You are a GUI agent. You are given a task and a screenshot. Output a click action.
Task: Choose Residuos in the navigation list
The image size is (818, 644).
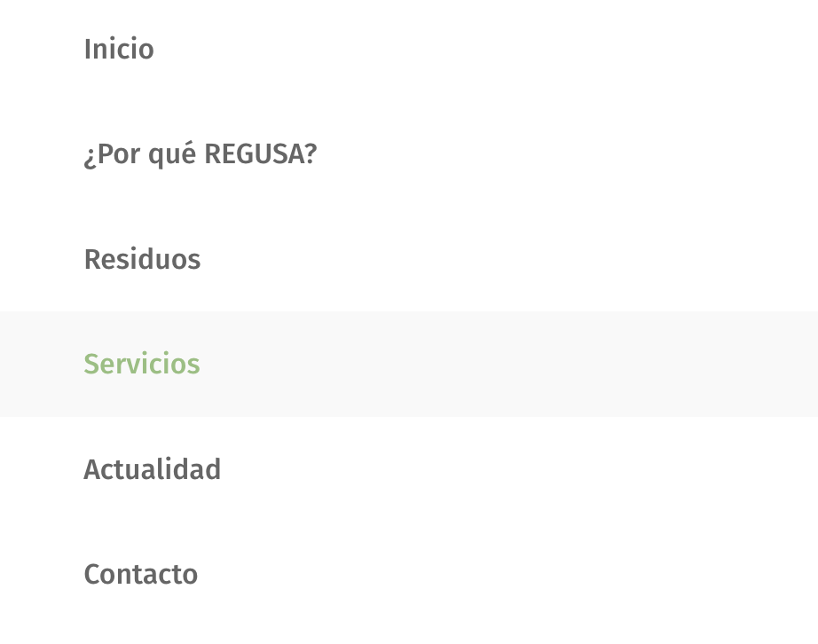142,260
